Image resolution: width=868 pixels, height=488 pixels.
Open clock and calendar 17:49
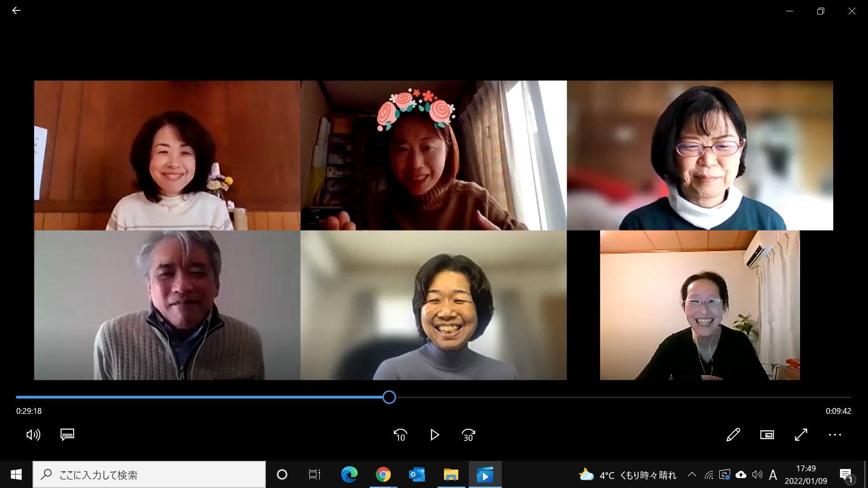806,474
